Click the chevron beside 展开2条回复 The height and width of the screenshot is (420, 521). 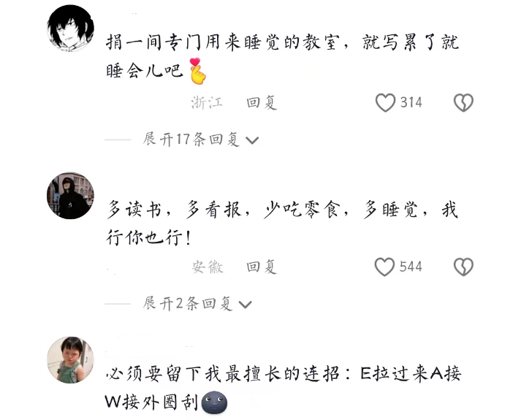[x=246, y=305]
